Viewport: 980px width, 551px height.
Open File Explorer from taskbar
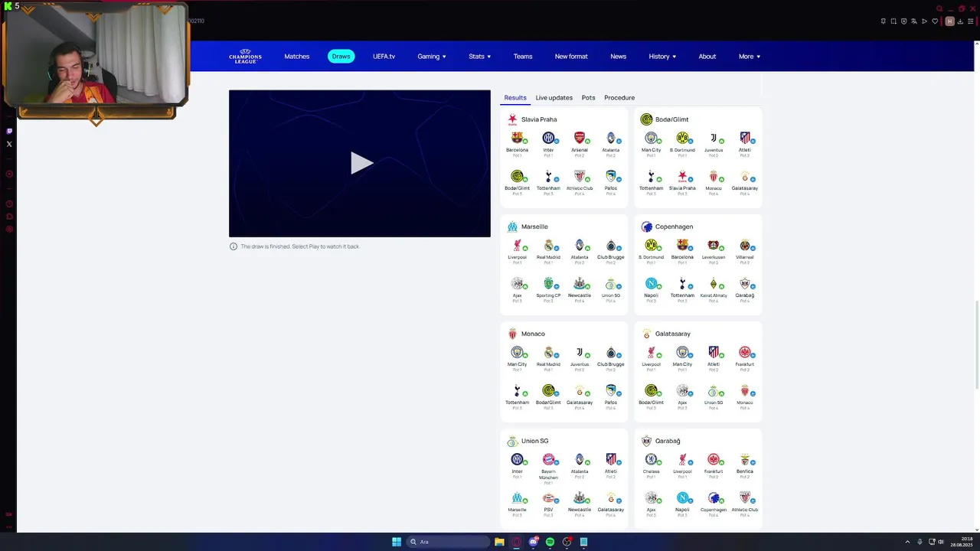(x=499, y=542)
